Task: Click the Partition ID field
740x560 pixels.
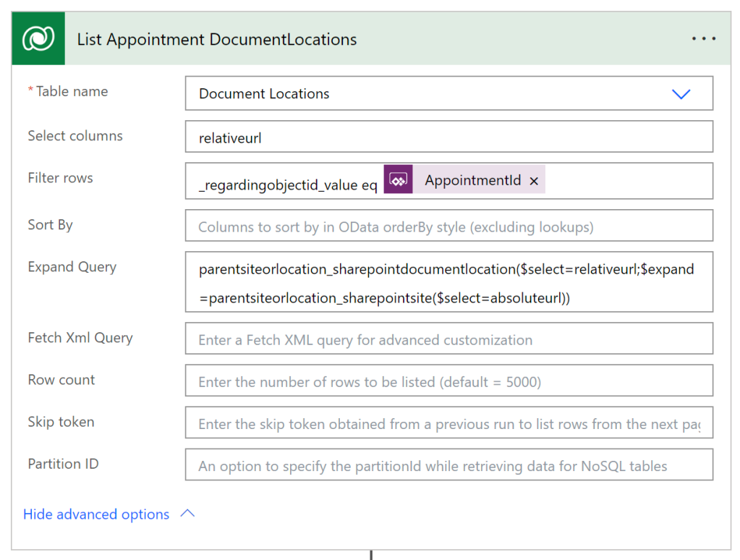Action: coord(448,466)
